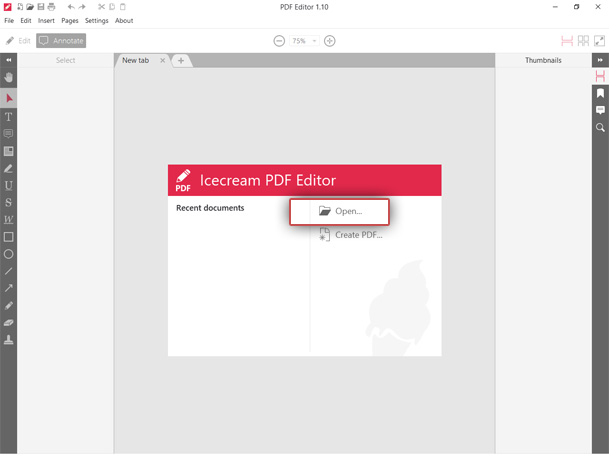
Task: Open the File menu
Action: (9, 21)
